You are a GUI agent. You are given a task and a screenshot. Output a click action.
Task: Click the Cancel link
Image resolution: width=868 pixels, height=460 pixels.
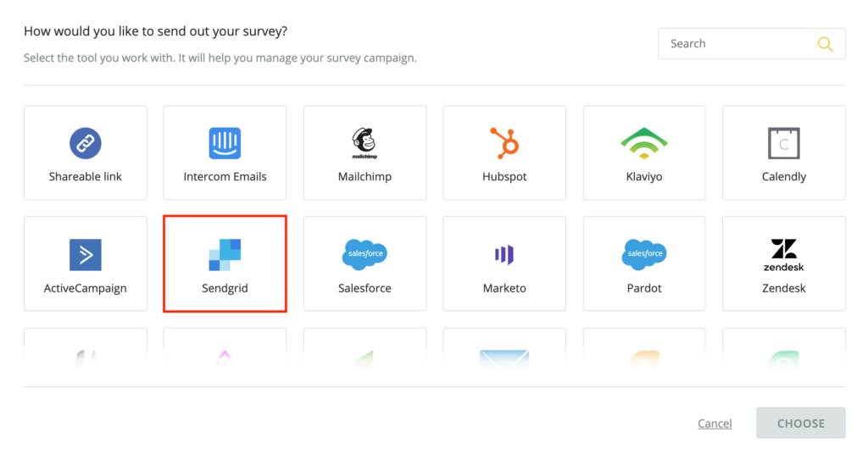[x=715, y=424]
